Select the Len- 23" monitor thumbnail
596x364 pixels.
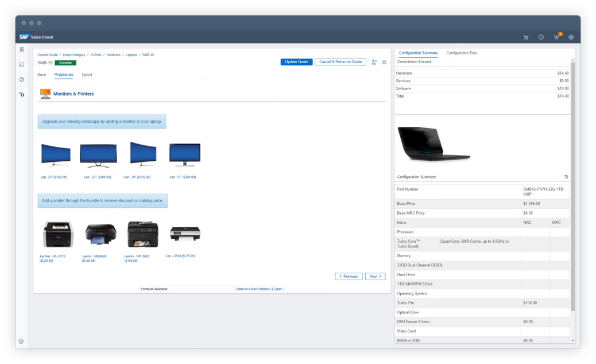[55, 155]
